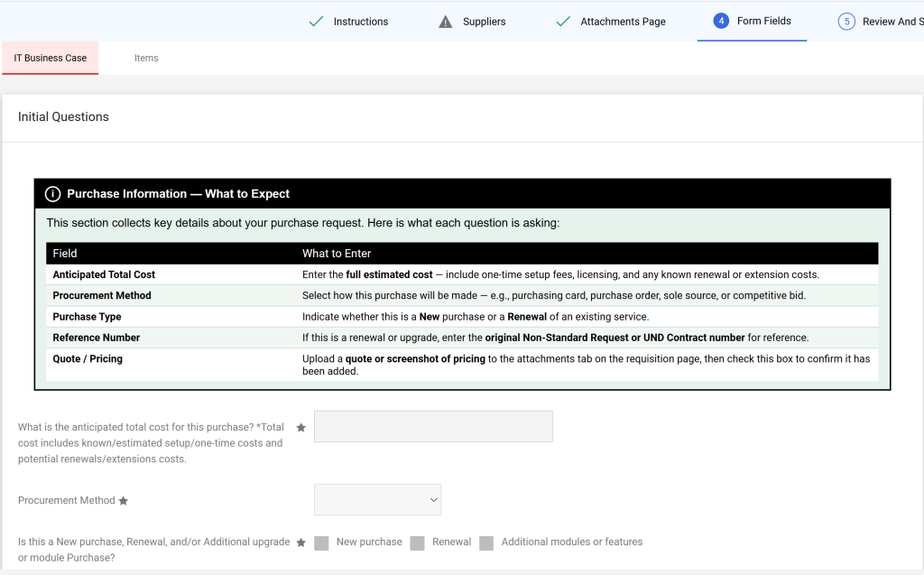The width and height of the screenshot is (924, 575).
Task: Click the Reference Number table row label
Action: (96, 338)
